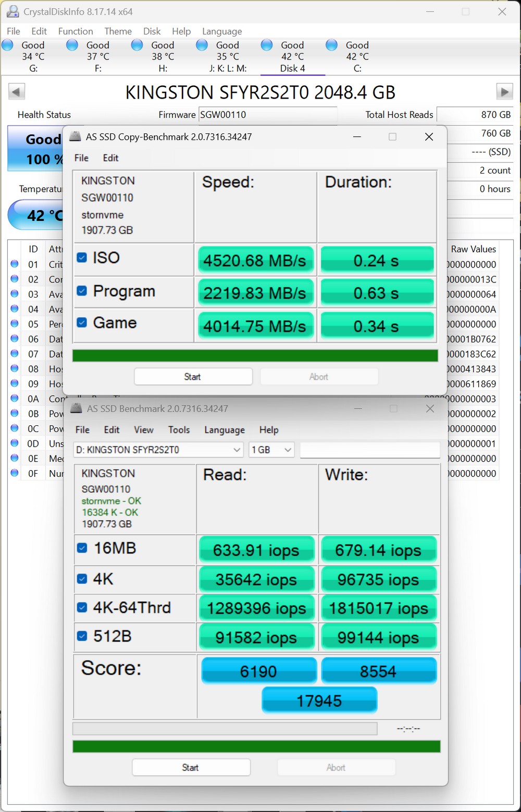Click the Copy-Benchmark green progress bar
Screen dimensions: 521x812
[255, 355]
